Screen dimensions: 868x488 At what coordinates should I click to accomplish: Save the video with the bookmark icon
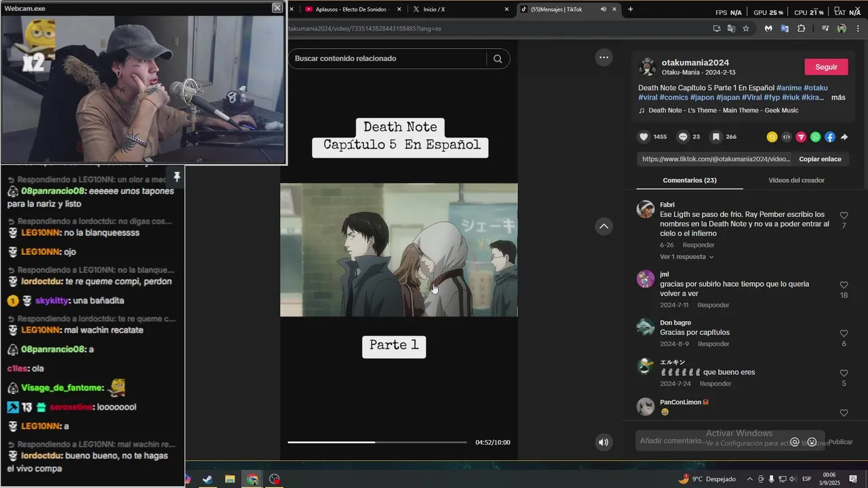click(x=715, y=137)
